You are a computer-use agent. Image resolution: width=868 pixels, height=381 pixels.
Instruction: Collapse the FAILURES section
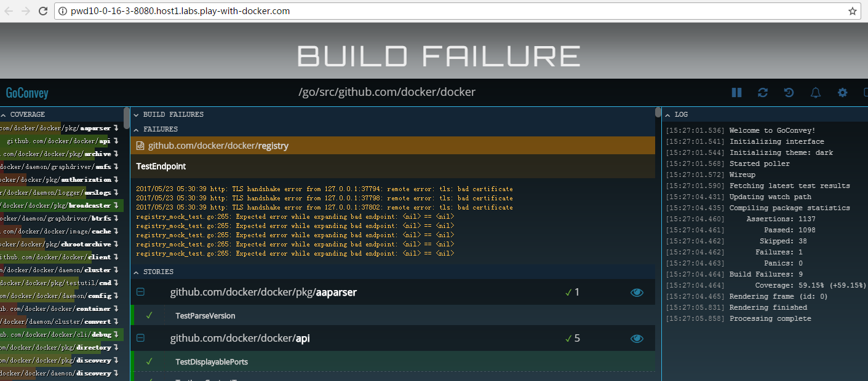tap(137, 130)
